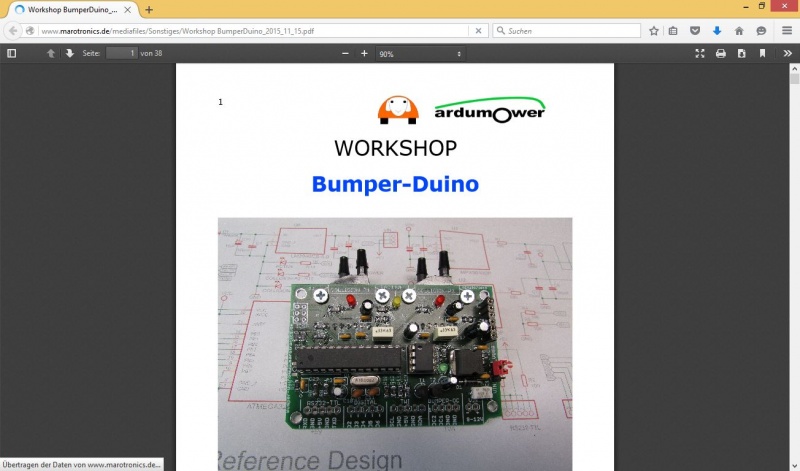The image size is (800, 471).
Task: Open the 90% zoom level dropdown
Action: [x=420, y=54]
